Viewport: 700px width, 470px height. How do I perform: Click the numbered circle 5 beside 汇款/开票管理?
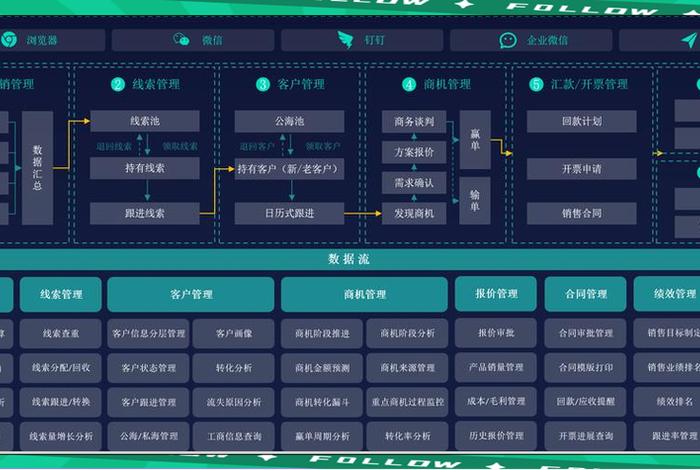536,84
